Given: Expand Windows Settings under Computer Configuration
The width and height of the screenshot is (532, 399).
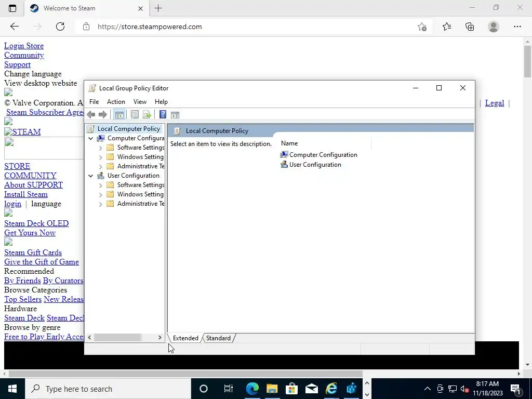Looking at the screenshot, I should pyautogui.click(x=100, y=157).
